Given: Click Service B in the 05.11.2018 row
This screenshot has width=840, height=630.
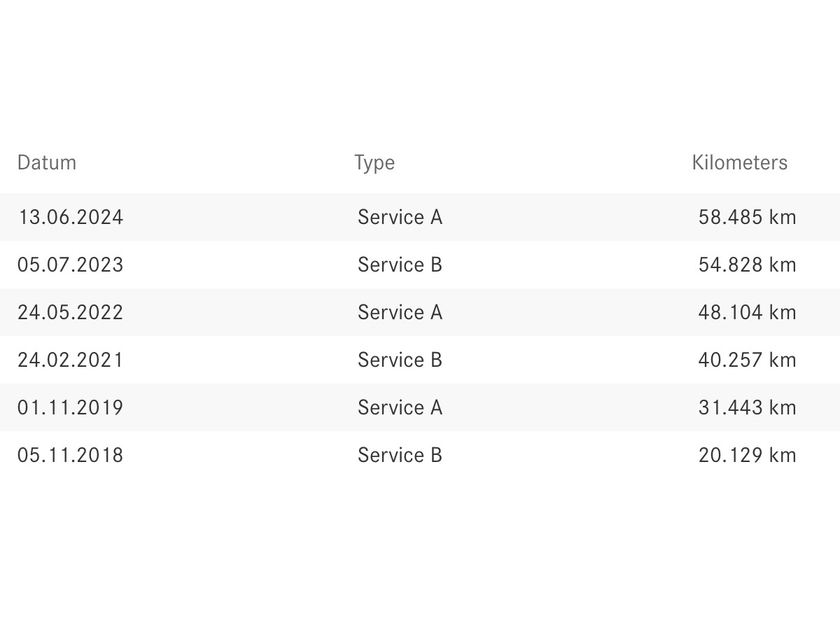Looking at the screenshot, I should (400, 455).
